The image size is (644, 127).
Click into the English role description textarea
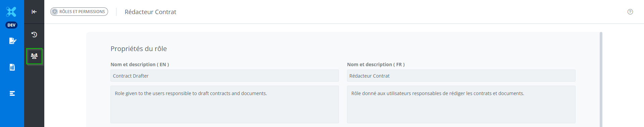pos(225,104)
